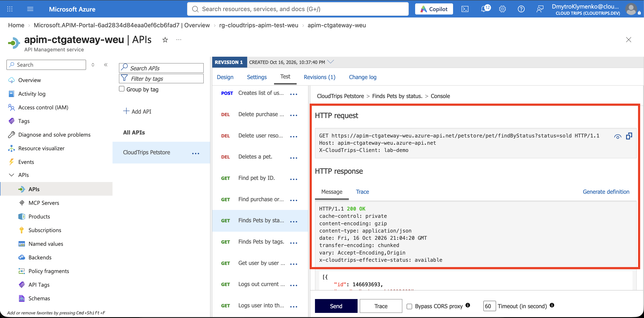Open Access control (IAM) page

click(43, 107)
